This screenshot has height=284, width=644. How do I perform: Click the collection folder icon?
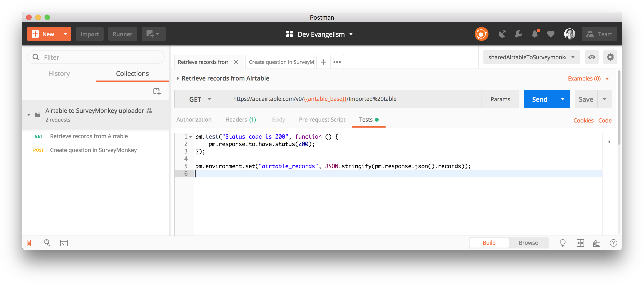[38, 114]
